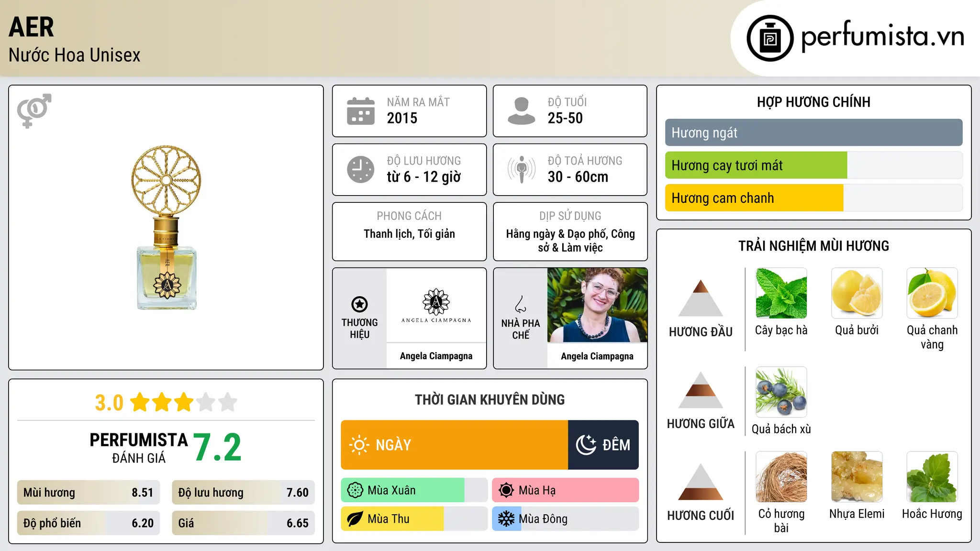
Task: Click the Dịp sử dụng label
Action: 570,216
